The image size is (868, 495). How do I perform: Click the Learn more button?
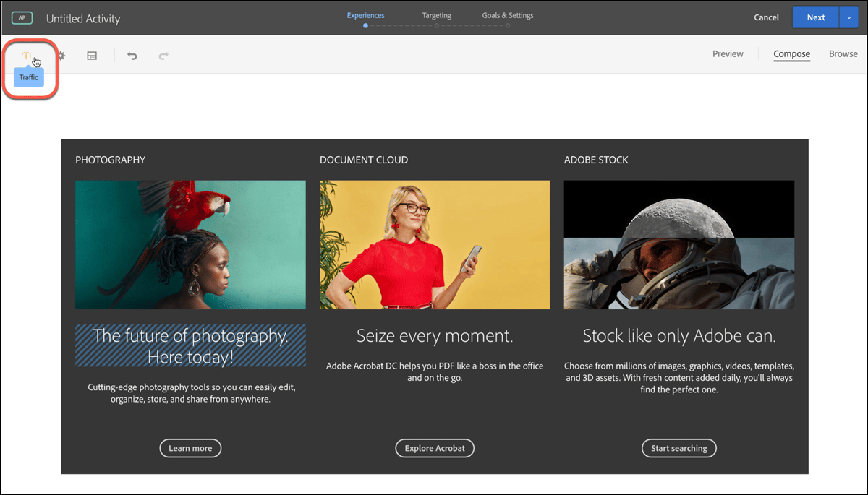[x=190, y=448]
